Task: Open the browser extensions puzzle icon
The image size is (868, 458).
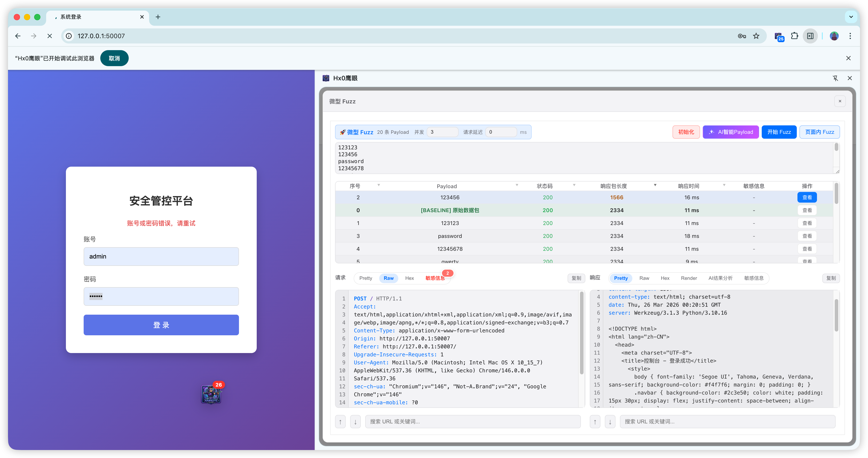Action: click(x=795, y=36)
